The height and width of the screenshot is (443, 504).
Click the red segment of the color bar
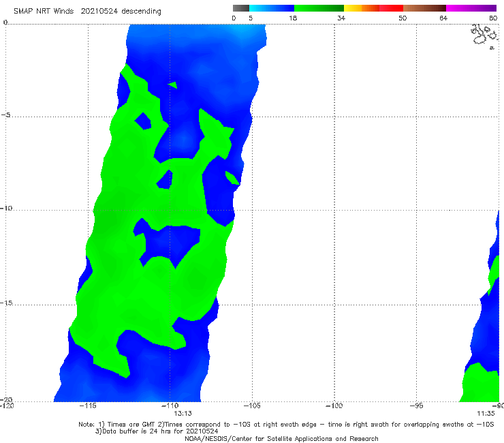[x=391, y=8]
